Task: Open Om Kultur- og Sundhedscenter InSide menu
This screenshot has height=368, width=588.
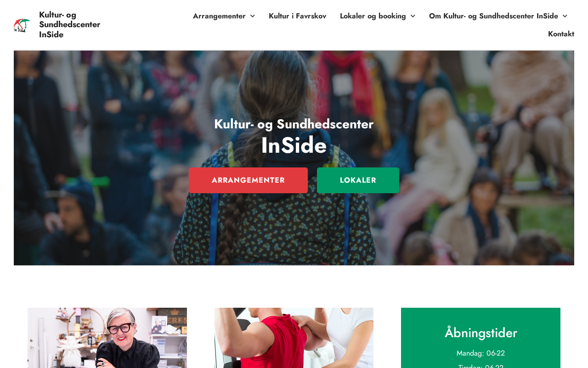Action: coord(493,16)
